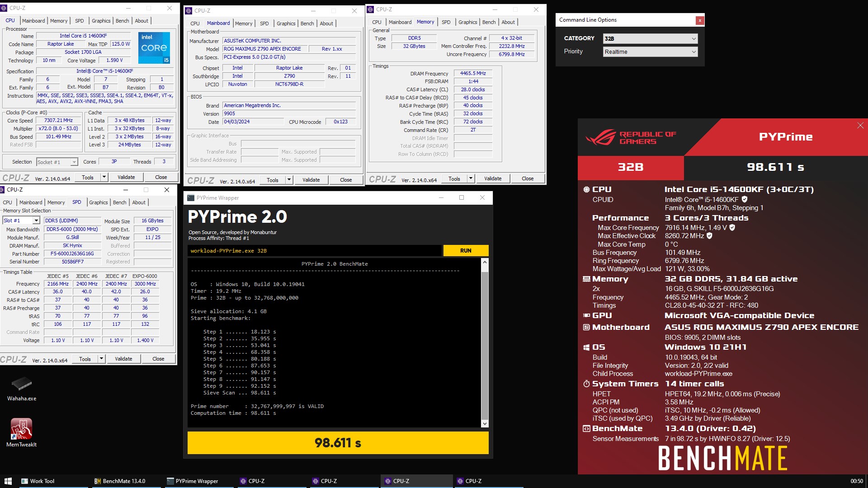Click the GPU section icon in BenchMate
The image size is (868, 488).
coord(586,315)
